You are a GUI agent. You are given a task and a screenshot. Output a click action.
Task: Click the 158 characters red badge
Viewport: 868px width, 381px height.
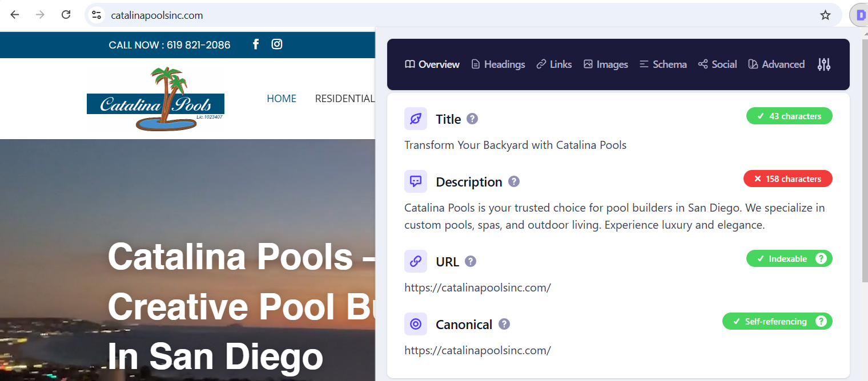[788, 179]
